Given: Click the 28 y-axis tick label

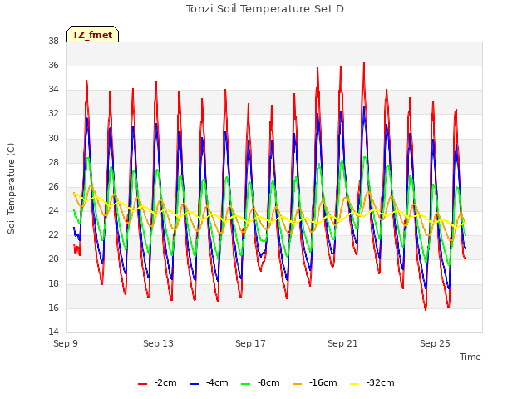Looking at the screenshot, I should [53, 163].
